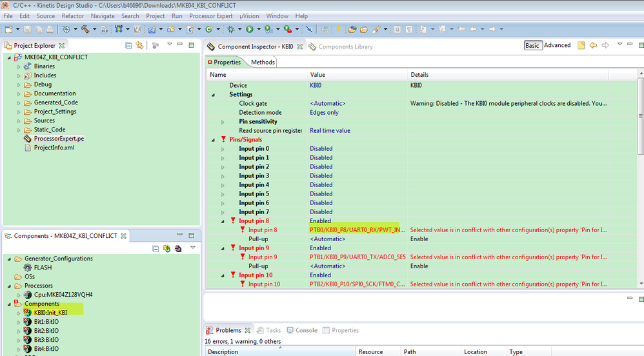Open the View Menu triangle in Project Explorer
Screen dimensions: 644x356
point(169,44)
